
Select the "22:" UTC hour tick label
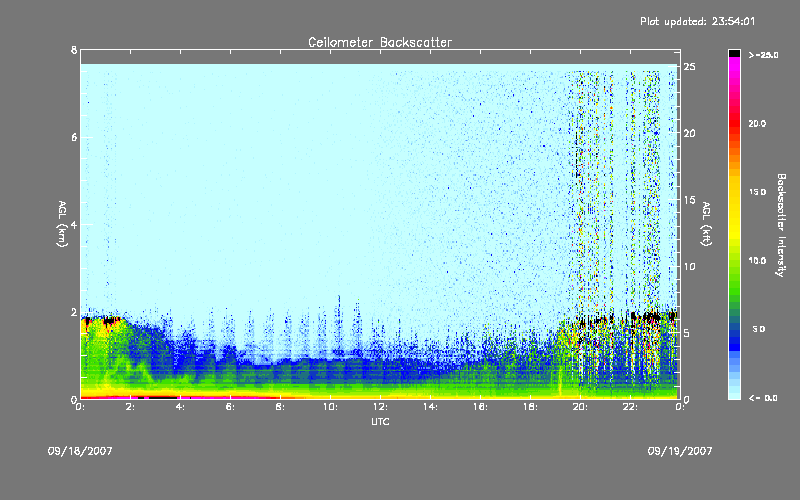coord(630,407)
